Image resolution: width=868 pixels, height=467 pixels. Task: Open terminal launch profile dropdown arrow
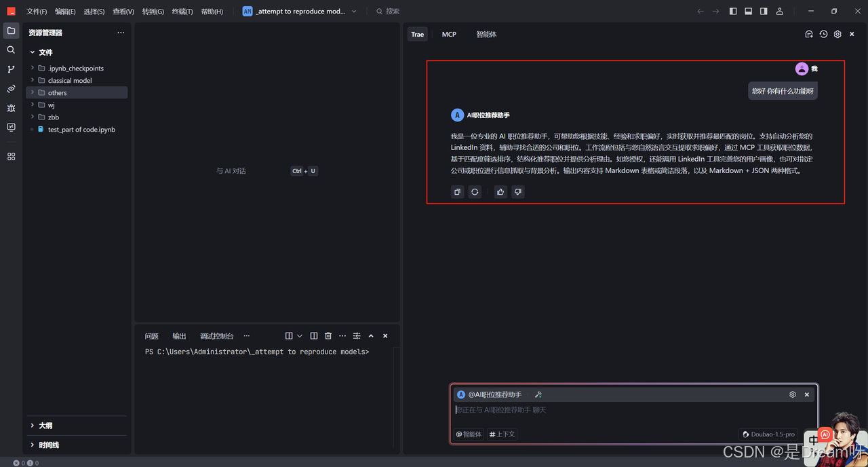(x=300, y=336)
